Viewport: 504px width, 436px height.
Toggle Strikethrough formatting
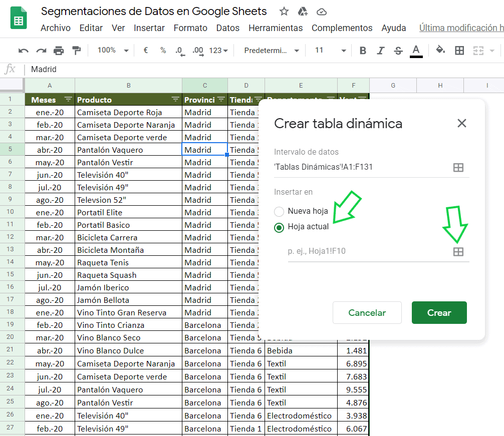click(398, 51)
